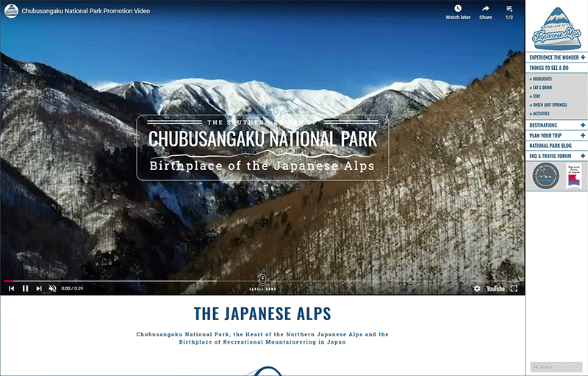Expand FAQ & Travel Forum plus
588x376 pixels.
[583, 155]
